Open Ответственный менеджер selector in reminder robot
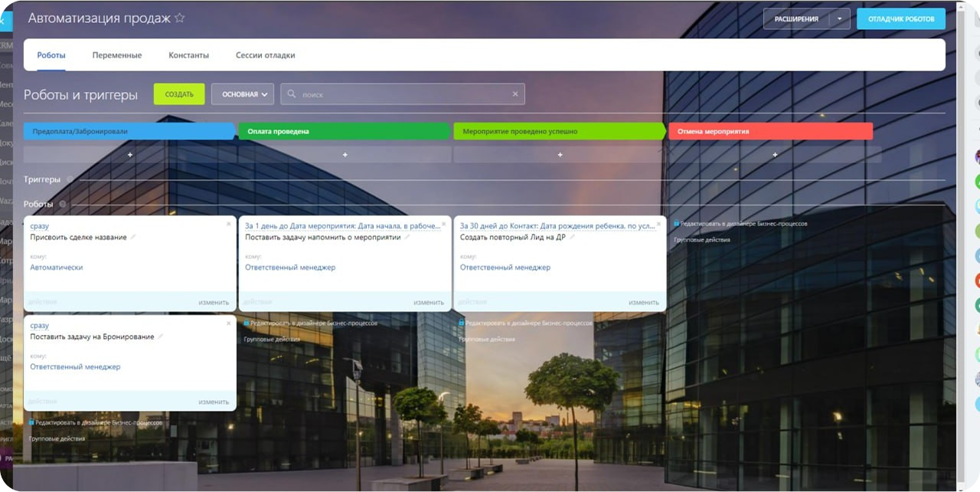Viewport: 980px width, 492px height. coord(290,267)
